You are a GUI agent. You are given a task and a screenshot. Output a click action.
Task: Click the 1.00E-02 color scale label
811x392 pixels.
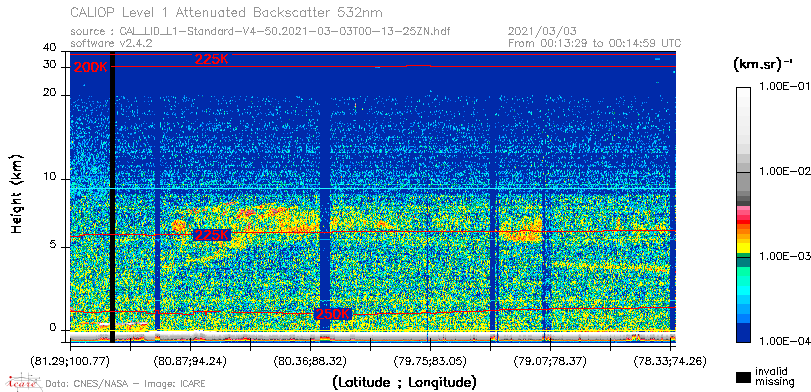tap(783, 172)
